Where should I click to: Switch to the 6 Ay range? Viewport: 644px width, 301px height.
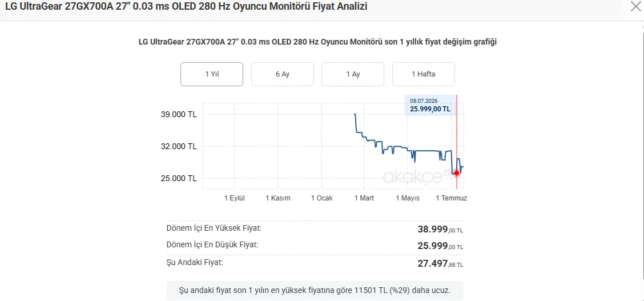click(283, 74)
